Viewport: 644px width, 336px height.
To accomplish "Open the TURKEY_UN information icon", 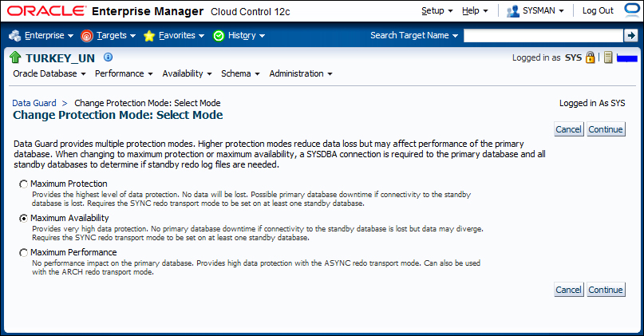I will [x=108, y=57].
